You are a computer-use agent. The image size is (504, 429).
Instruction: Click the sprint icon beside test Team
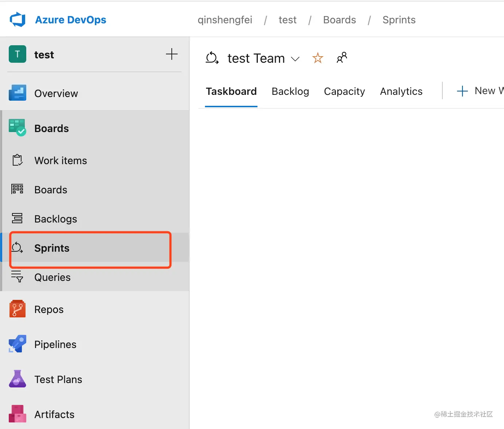coord(212,58)
